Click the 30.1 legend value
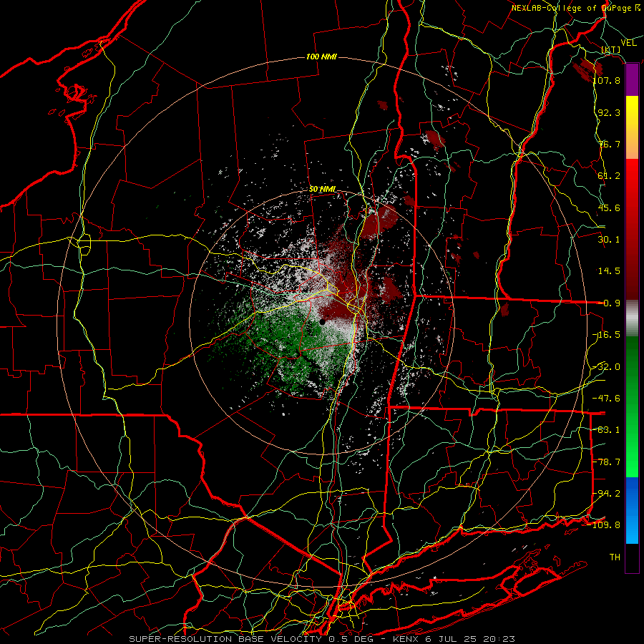The width and height of the screenshot is (644, 644). 609,240
